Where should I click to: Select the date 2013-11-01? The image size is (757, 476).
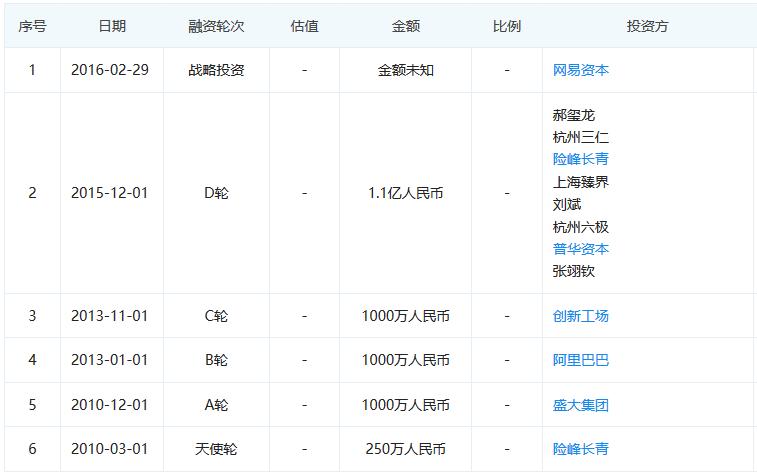click(110, 316)
